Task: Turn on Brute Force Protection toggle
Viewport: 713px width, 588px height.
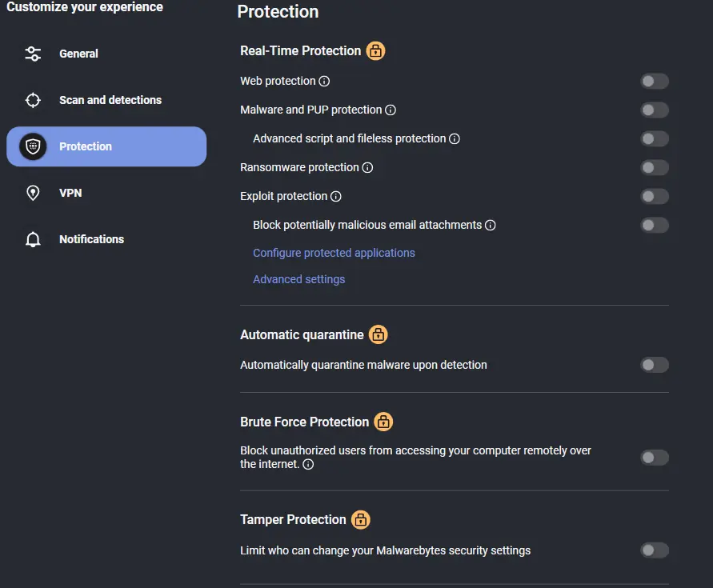Action: [x=655, y=458]
